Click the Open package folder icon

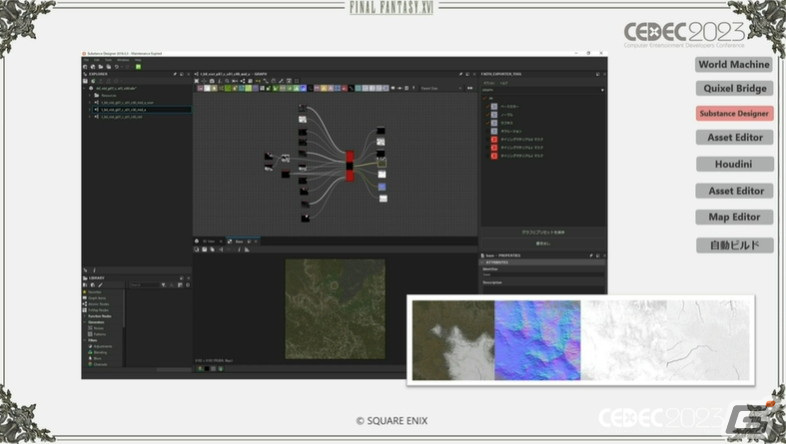(101, 67)
